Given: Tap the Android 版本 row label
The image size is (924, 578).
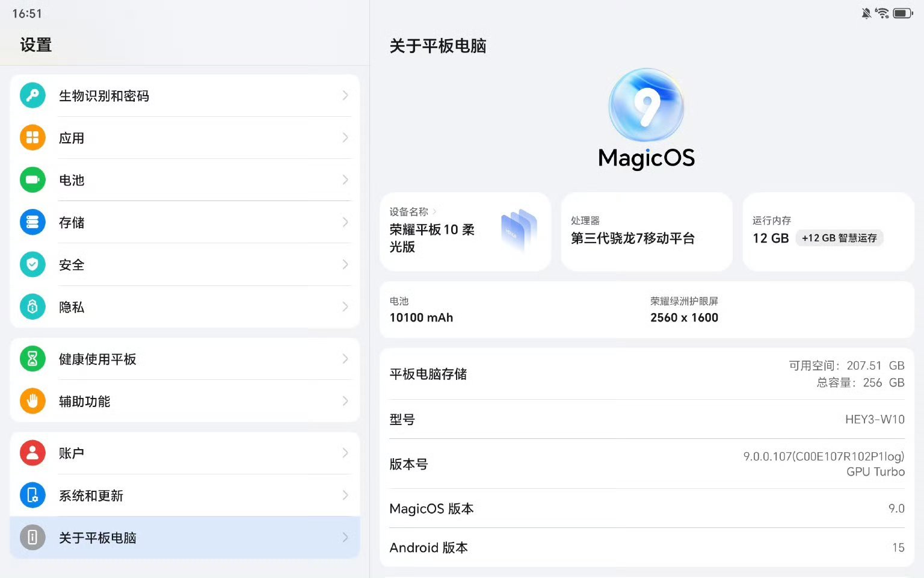Looking at the screenshot, I should click(428, 547).
